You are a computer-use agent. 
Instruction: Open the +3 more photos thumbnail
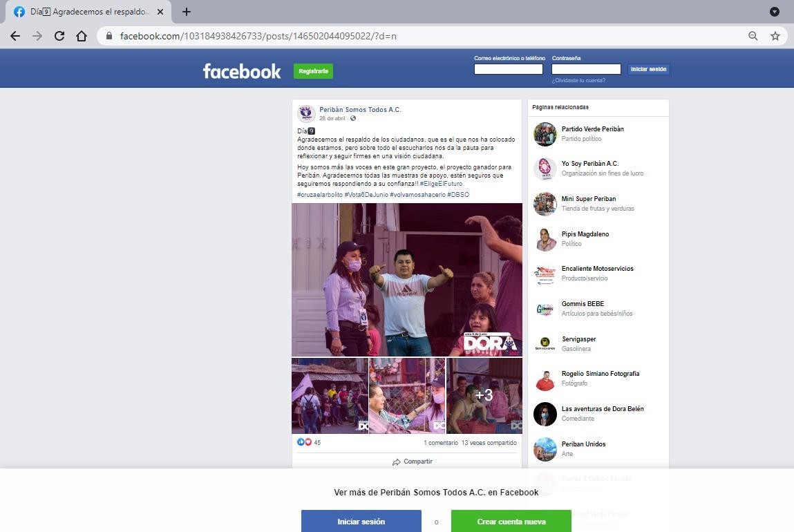484,395
